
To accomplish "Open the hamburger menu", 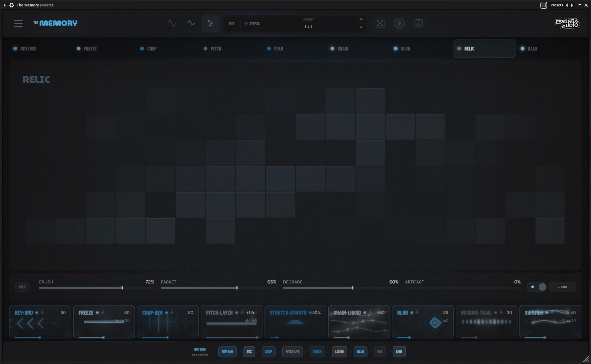I will [x=18, y=24].
